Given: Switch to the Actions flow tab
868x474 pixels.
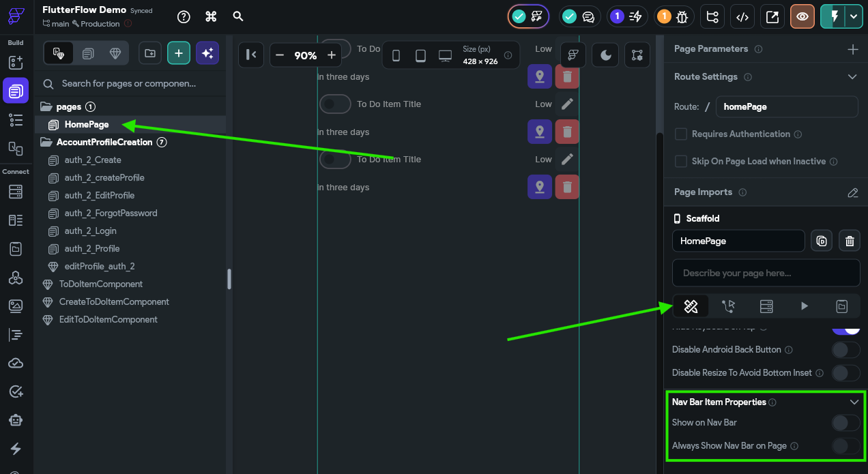Looking at the screenshot, I should coord(728,306).
